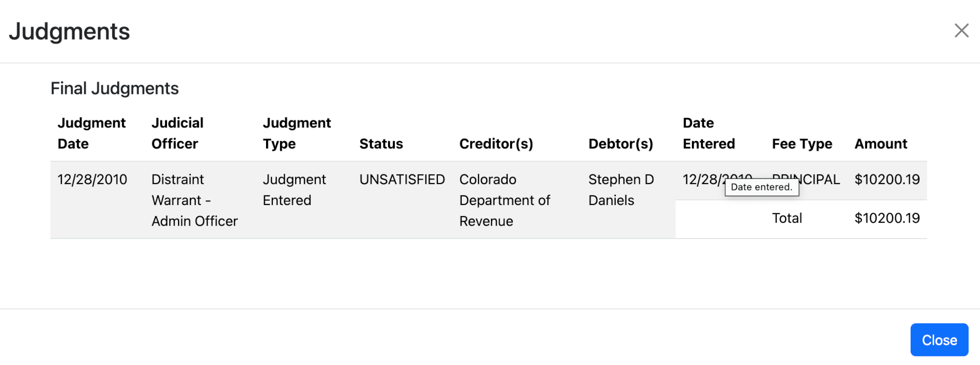
Task: Click the Final Judgments section heading
Action: [x=114, y=89]
